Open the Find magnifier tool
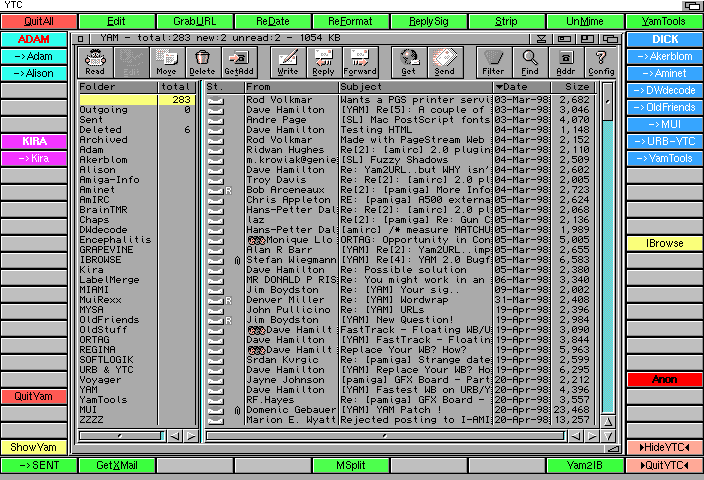 [x=529, y=62]
